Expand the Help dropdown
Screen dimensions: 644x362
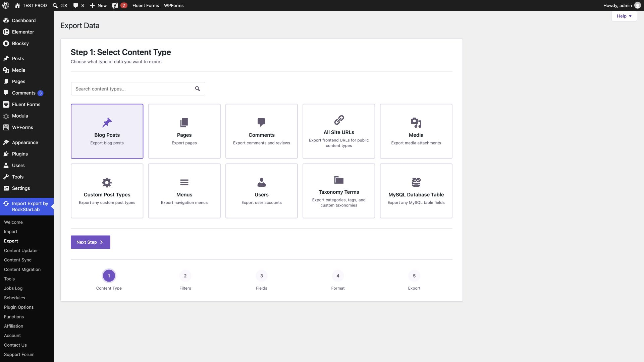coord(624,16)
